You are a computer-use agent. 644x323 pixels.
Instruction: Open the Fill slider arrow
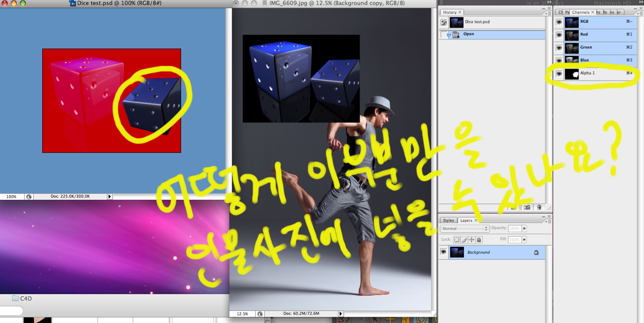[524, 239]
